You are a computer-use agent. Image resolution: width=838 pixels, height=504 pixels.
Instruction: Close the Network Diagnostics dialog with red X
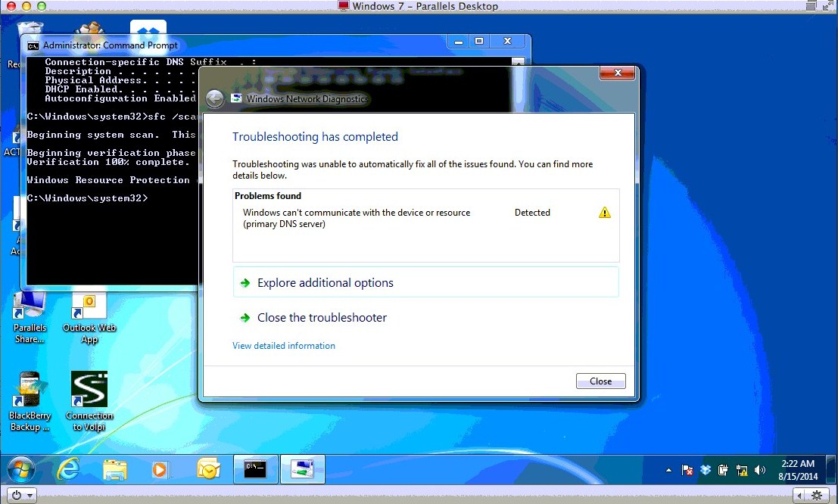[617, 73]
